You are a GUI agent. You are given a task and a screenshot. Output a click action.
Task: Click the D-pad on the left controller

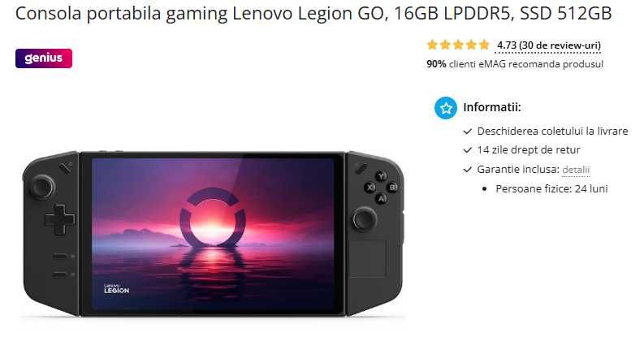click(x=60, y=219)
